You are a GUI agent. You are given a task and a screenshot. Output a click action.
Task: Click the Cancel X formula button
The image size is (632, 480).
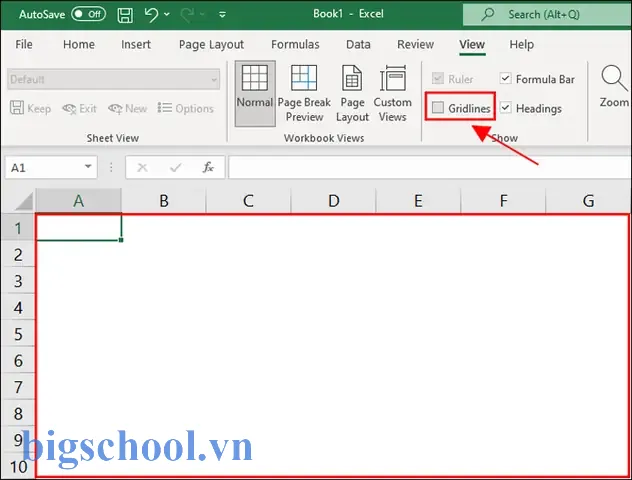pyautogui.click(x=142, y=167)
